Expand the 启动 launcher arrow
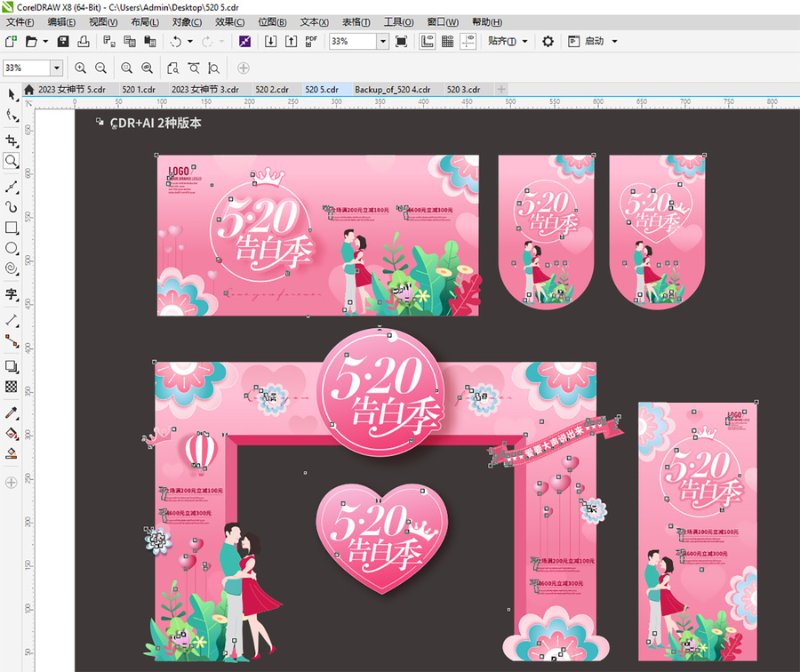 (x=614, y=41)
